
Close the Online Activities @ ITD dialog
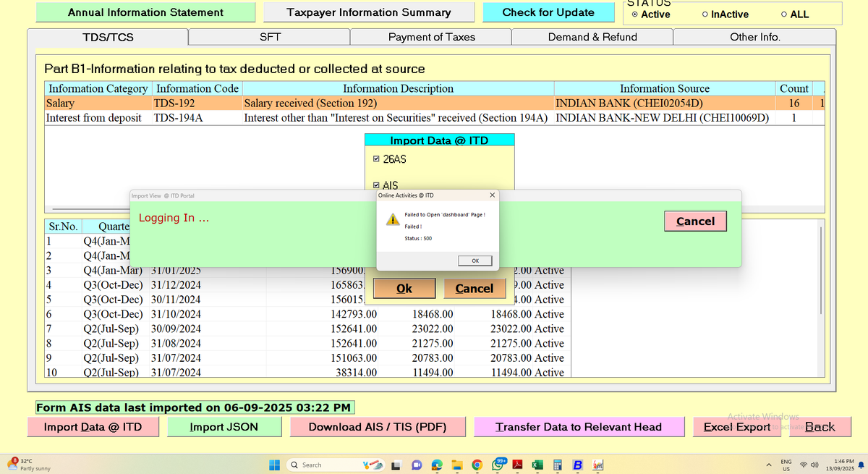point(493,195)
